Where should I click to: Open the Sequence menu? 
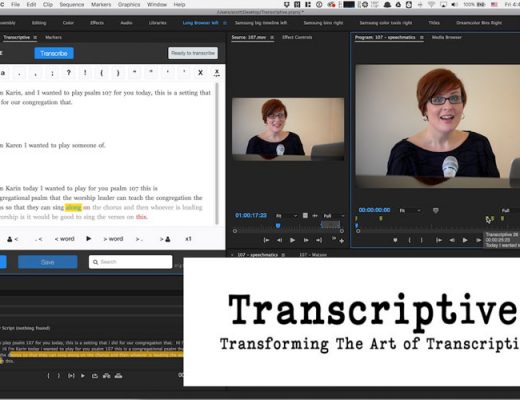point(72,5)
